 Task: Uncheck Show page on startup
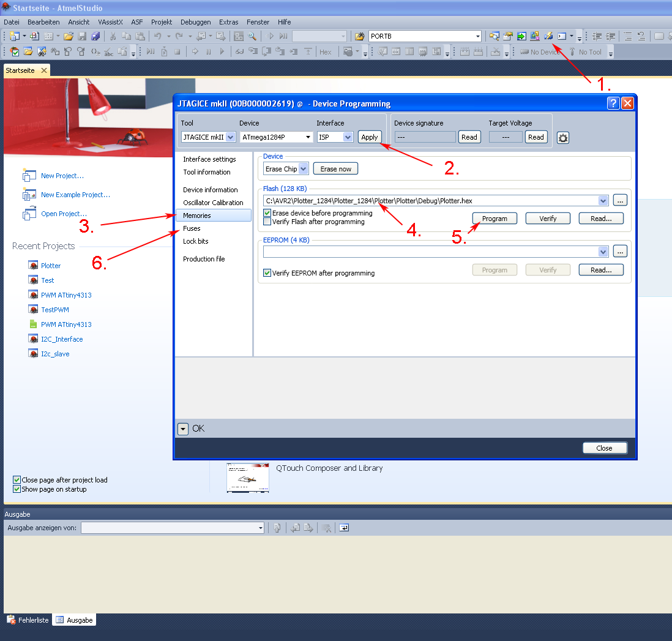[x=17, y=489]
